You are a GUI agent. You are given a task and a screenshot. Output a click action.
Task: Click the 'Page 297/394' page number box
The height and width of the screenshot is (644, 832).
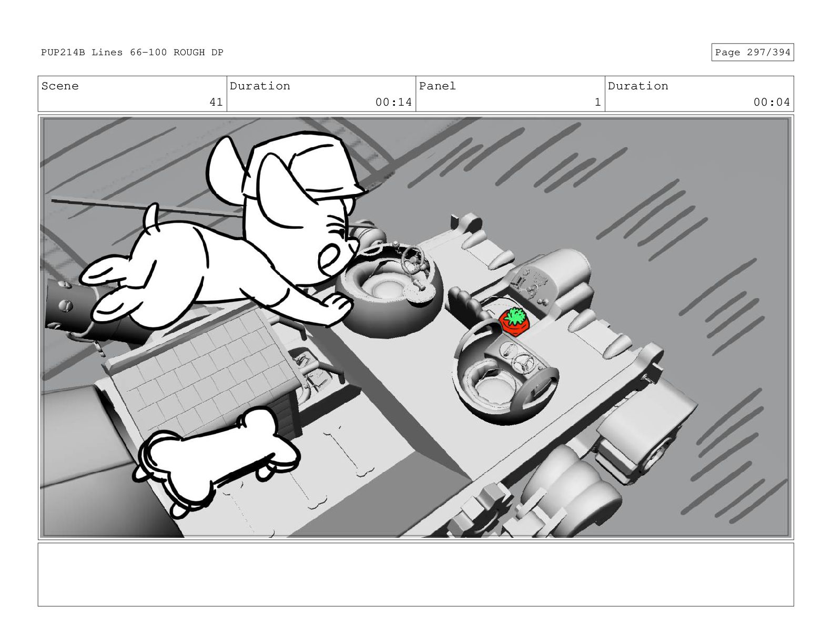[752, 52]
